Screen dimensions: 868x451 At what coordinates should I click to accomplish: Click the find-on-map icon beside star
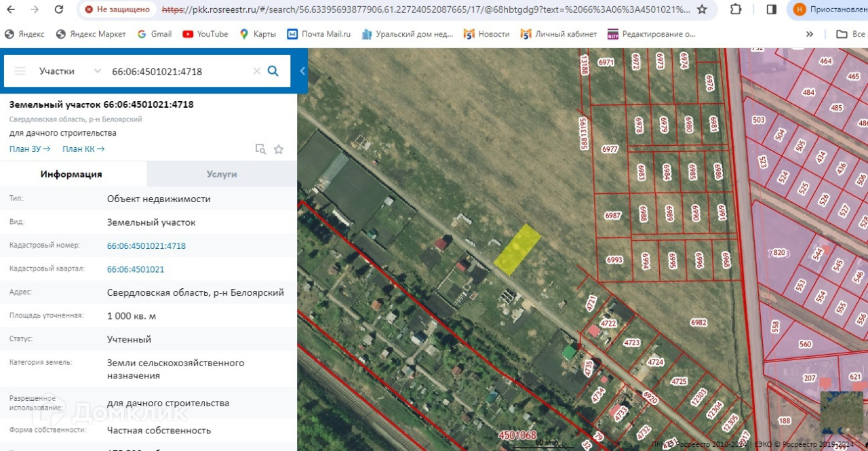(260, 149)
